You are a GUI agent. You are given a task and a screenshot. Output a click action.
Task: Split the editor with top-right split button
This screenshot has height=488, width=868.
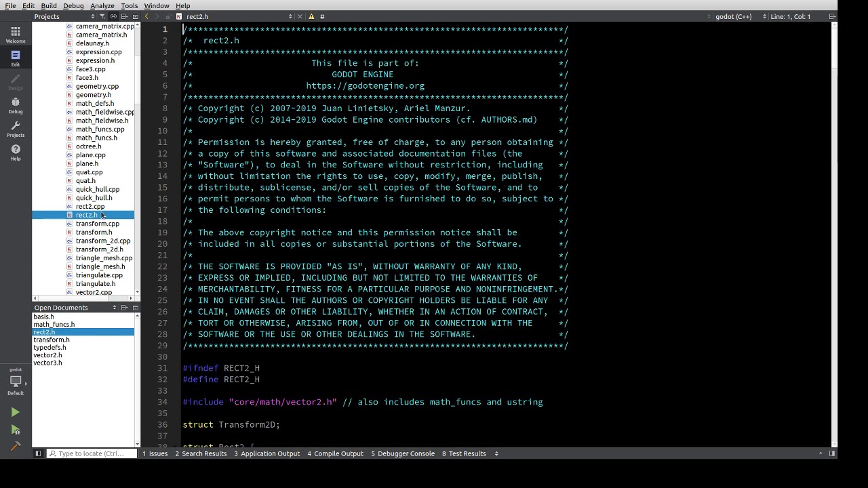[x=831, y=16]
